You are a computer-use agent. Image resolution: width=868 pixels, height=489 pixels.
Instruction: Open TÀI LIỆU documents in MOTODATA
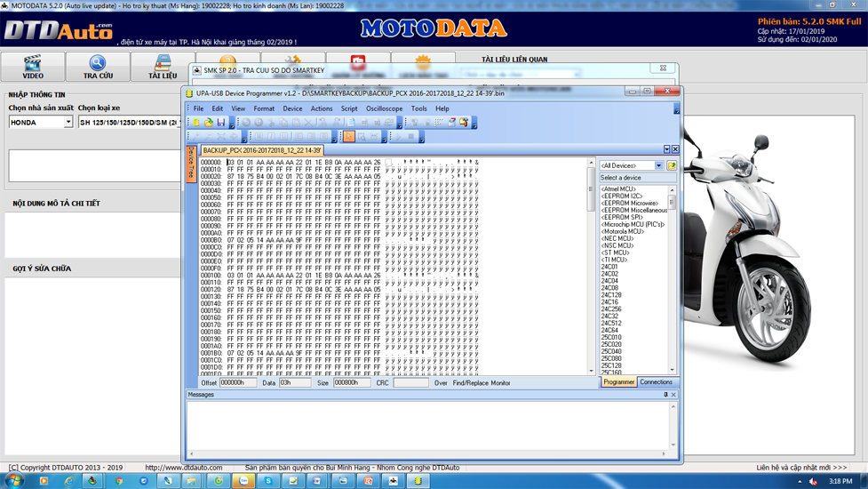point(163,67)
